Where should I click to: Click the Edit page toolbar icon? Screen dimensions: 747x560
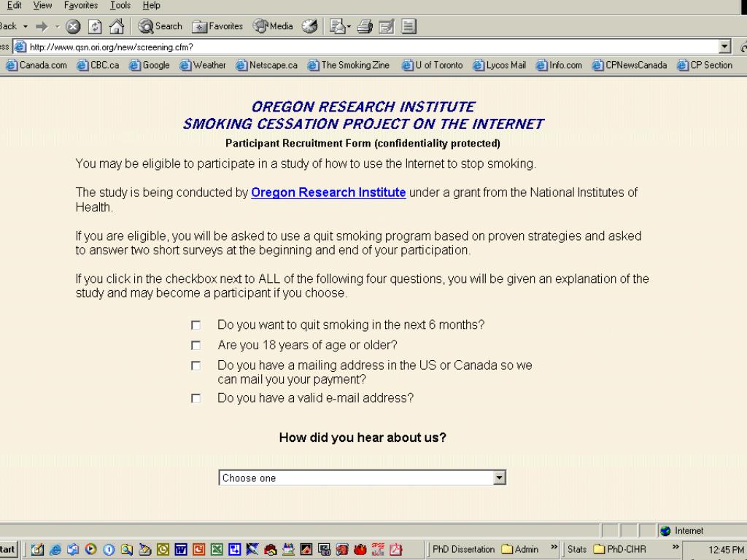pos(387,26)
